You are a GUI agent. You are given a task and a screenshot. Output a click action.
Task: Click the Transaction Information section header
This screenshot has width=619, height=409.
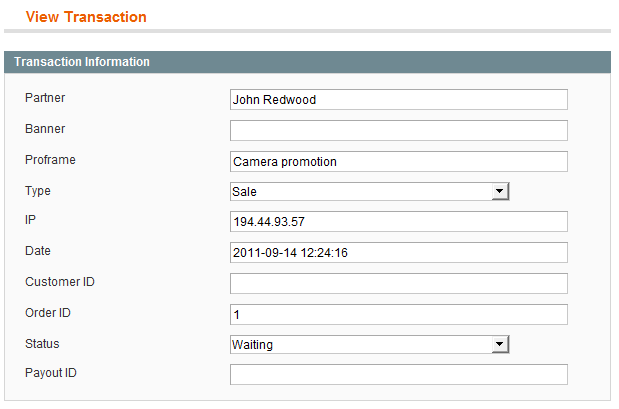pos(308,62)
